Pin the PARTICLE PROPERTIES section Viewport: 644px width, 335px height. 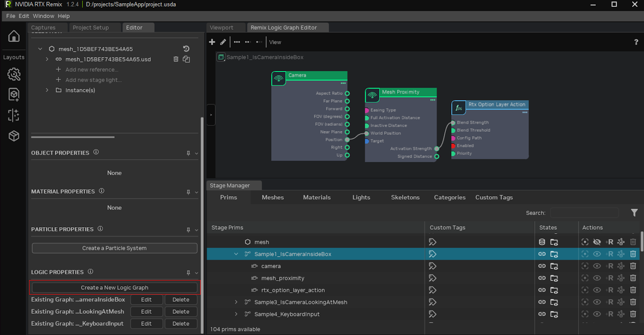[188, 230]
